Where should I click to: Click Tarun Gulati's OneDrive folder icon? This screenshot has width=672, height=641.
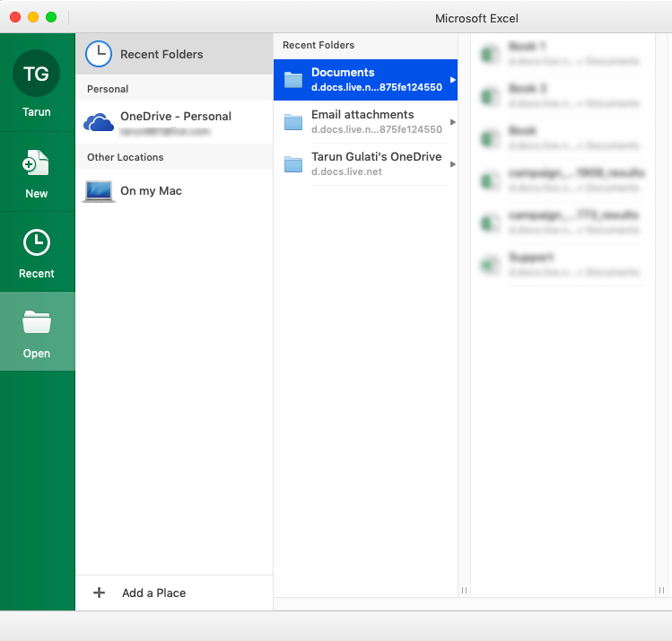click(293, 164)
